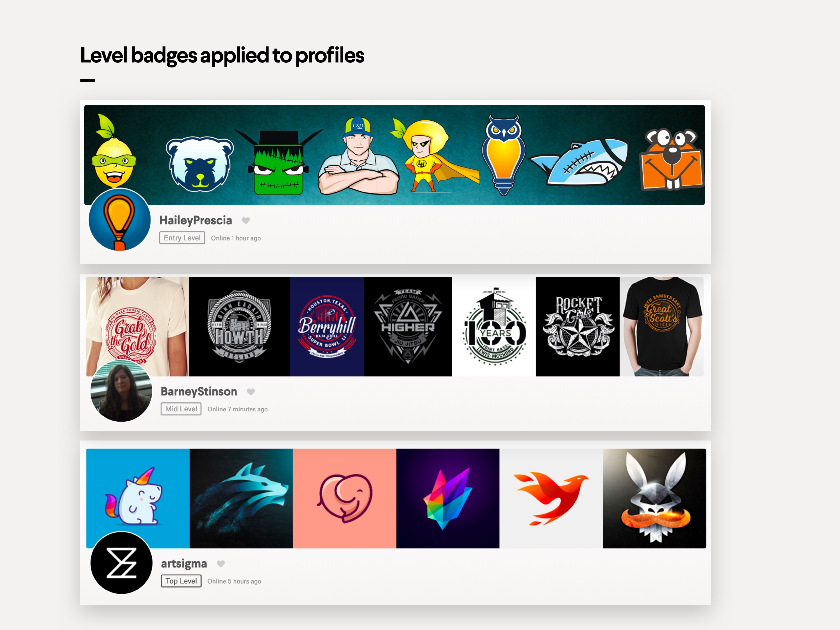840x630 pixels.
Task: Click artsigma's black sigma avatar
Action: 121,563
